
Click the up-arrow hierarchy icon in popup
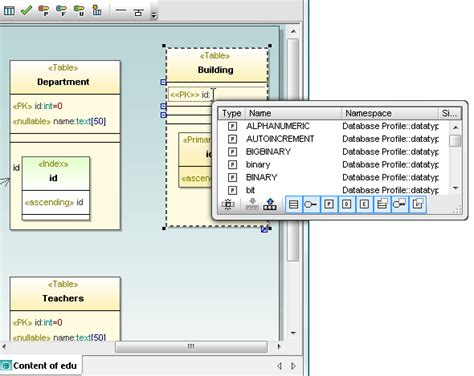point(270,204)
